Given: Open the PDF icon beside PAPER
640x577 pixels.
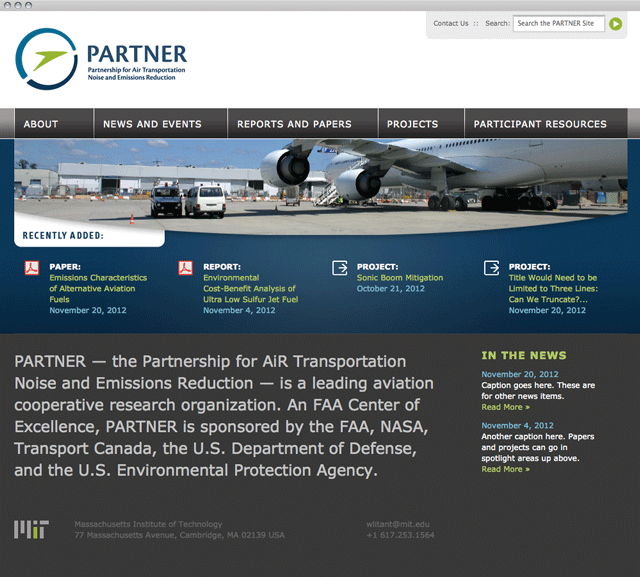Looking at the screenshot, I should (x=32, y=268).
